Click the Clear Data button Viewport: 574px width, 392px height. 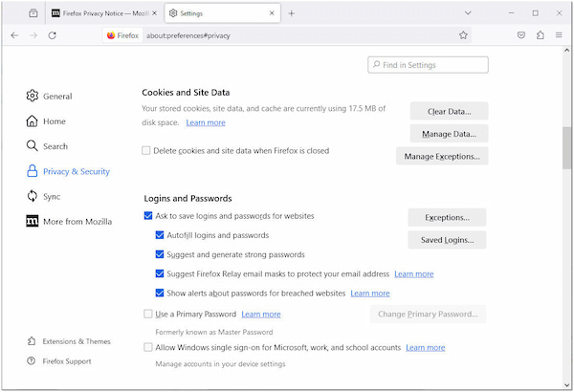pyautogui.click(x=449, y=111)
